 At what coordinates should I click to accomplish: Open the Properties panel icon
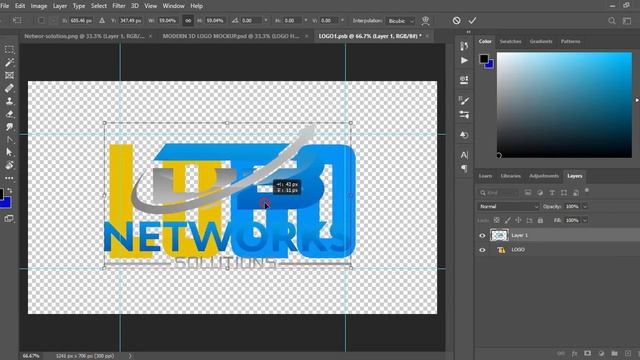(464, 80)
